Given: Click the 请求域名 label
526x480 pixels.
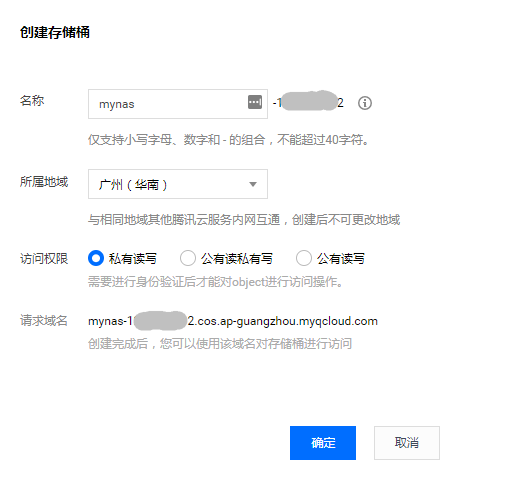Looking at the screenshot, I should pyautogui.click(x=44, y=320).
